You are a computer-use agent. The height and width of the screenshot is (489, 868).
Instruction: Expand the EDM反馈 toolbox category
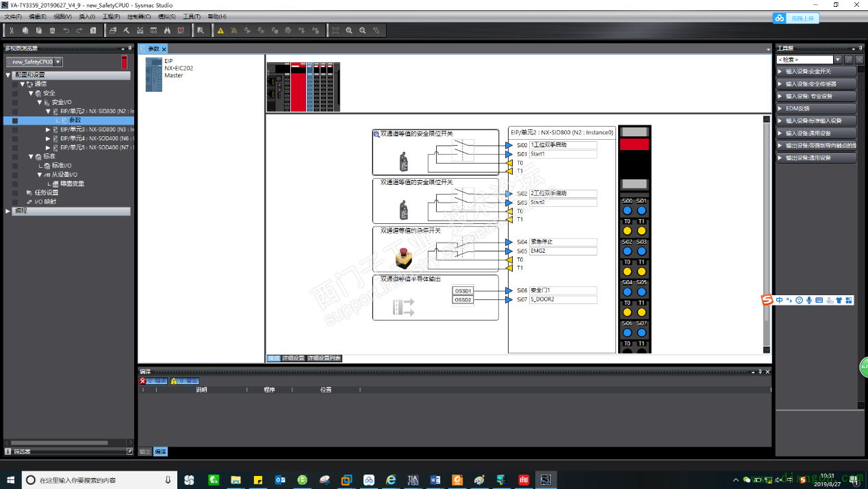(816, 108)
